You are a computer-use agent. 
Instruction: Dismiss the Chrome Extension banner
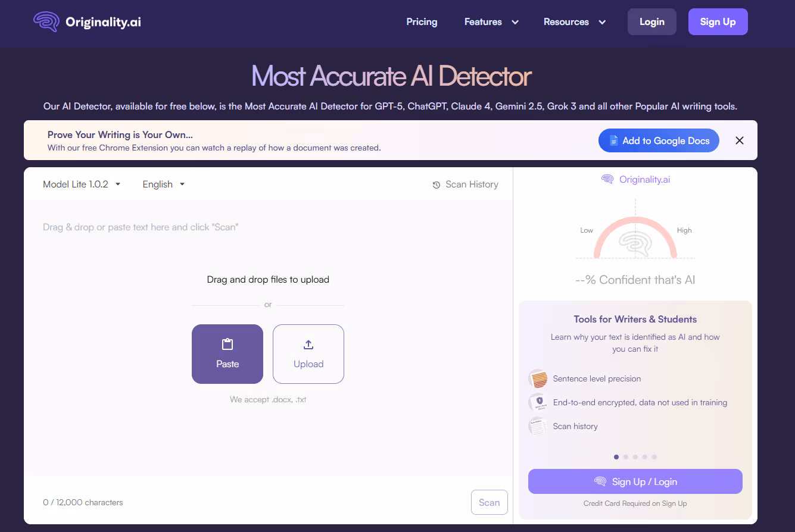[740, 140]
